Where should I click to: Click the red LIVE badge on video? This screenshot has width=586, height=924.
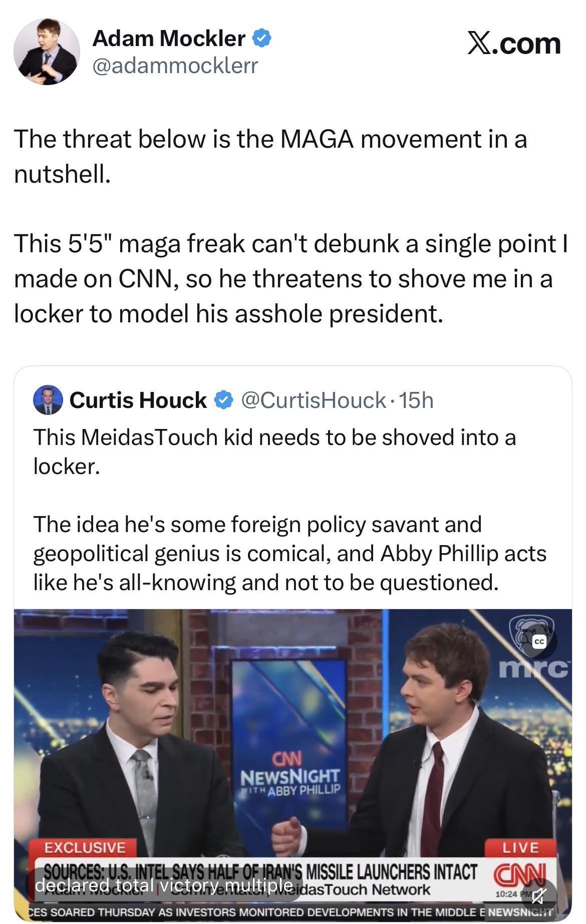pos(521,847)
